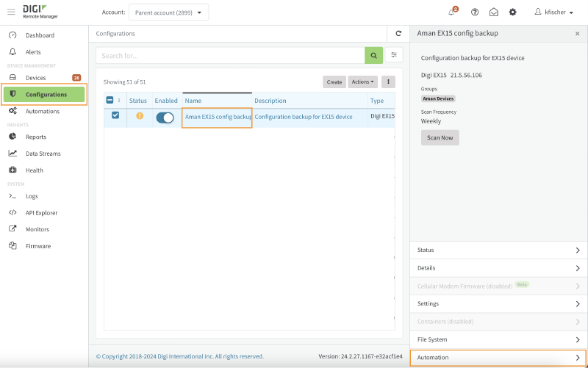The height and width of the screenshot is (368, 588).
Task: Click the Devices sidebar icon
Action: (12, 77)
